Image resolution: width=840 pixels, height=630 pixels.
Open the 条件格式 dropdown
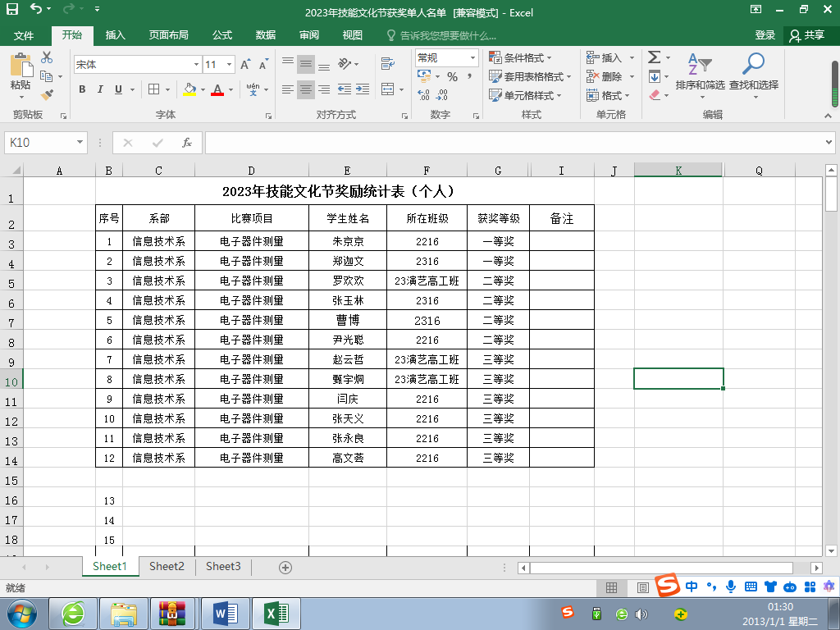point(521,57)
